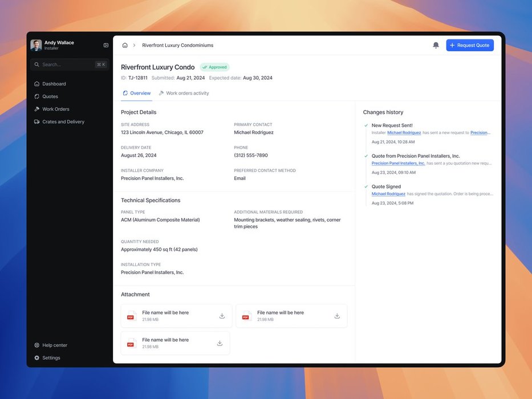The height and width of the screenshot is (399, 532).
Task: Toggle the sidebar collapse icon
Action: (x=106, y=45)
